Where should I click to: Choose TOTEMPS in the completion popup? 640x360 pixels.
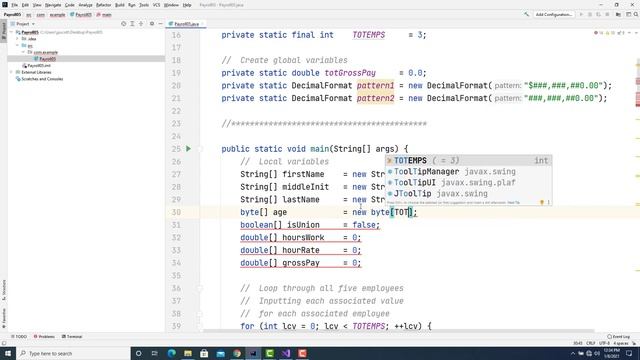(469, 160)
